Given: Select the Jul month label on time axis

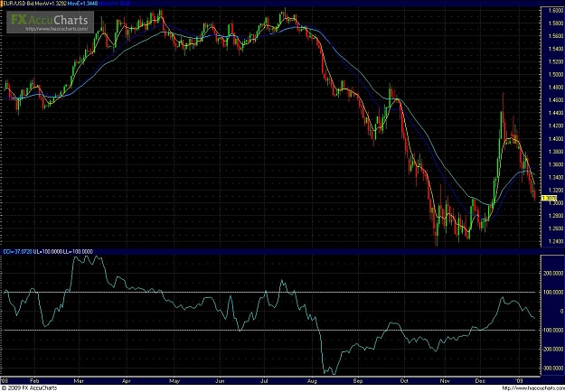Looking at the screenshot, I should (264, 381).
